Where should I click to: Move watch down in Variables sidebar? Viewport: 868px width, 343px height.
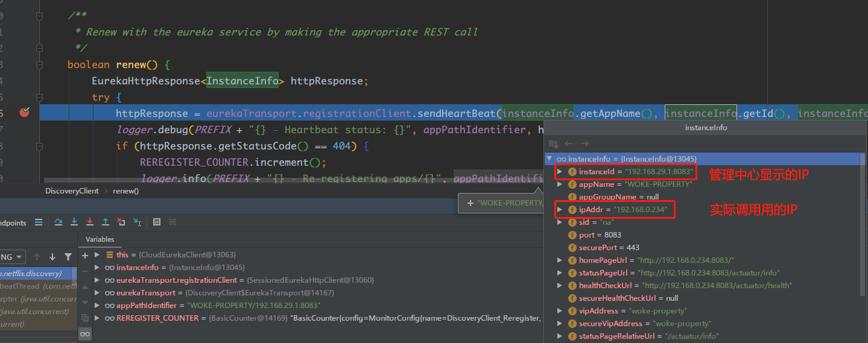coord(85,302)
